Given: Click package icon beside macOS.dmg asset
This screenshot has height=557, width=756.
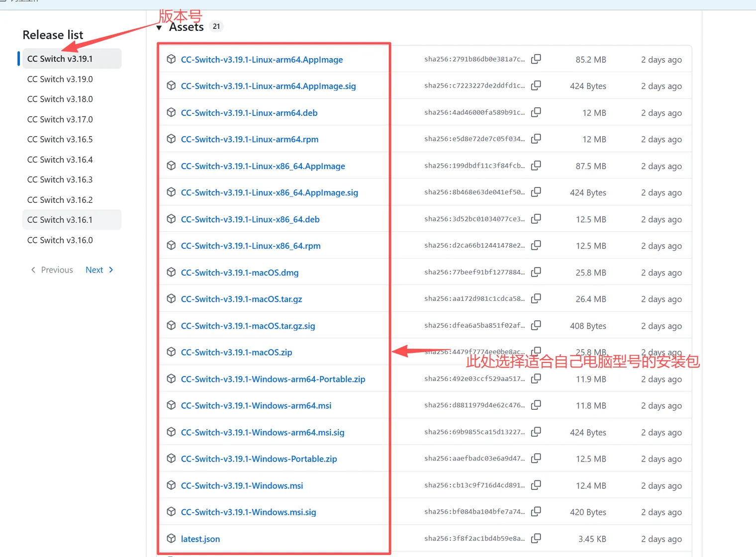Looking at the screenshot, I should pos(171,272).
